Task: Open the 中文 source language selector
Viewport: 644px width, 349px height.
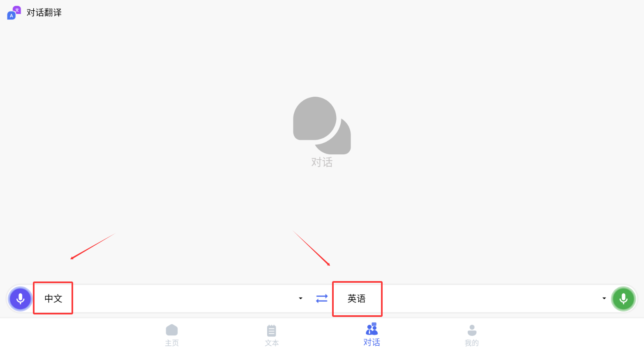Action: 53,298
